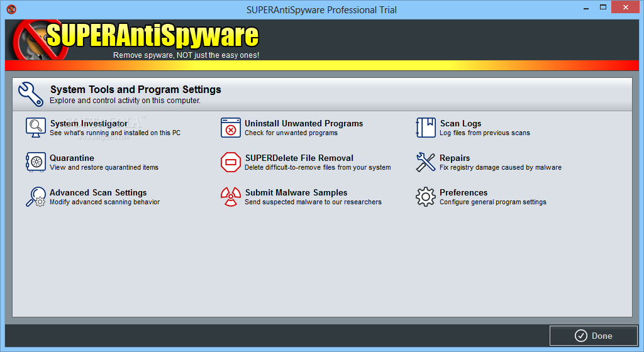Open the Advanced Scan Settings link
The width and height of the screenshot is (644, 352).
click(x=98, y=192)
